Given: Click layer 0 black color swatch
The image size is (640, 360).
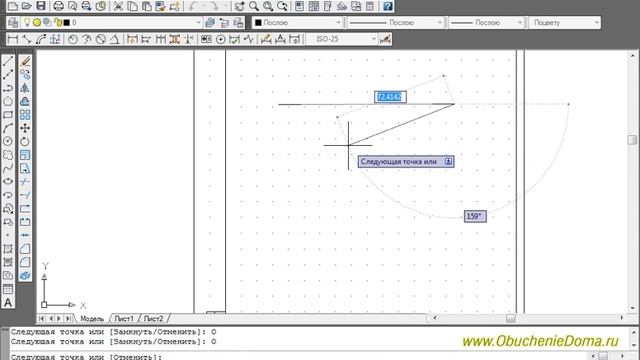Looking at the screenshot, I should point(67,22).
